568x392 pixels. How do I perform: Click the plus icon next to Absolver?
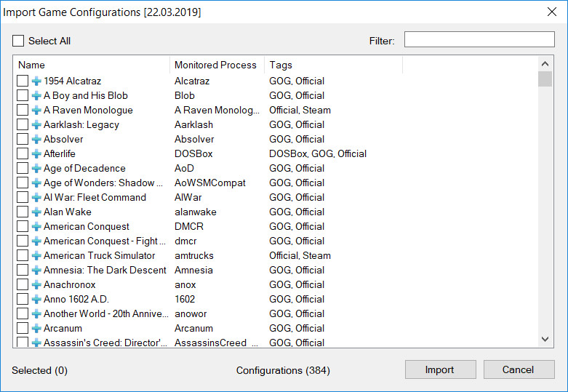tap(36, 139)
